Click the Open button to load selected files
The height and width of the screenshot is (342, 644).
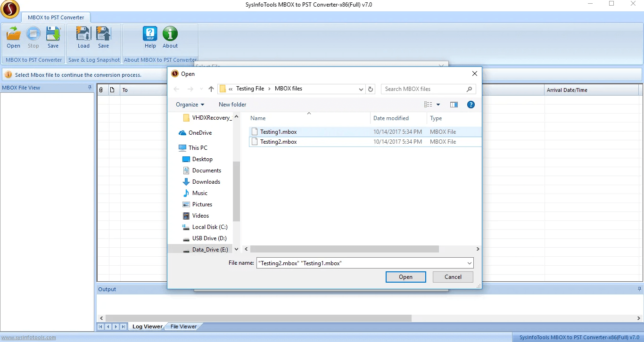pyautogui.click(x=405, y=277)
